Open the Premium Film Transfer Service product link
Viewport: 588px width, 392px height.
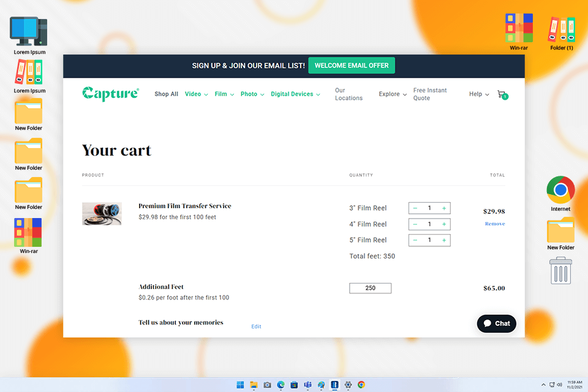click(x=185, y=206)
